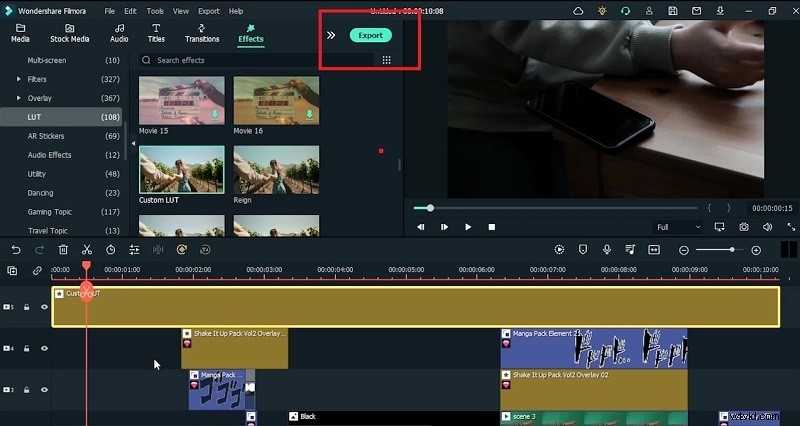Click the preview volume speaker icon
The height and width of the screenshot is (426, 800).
click(x=768, y=227)
